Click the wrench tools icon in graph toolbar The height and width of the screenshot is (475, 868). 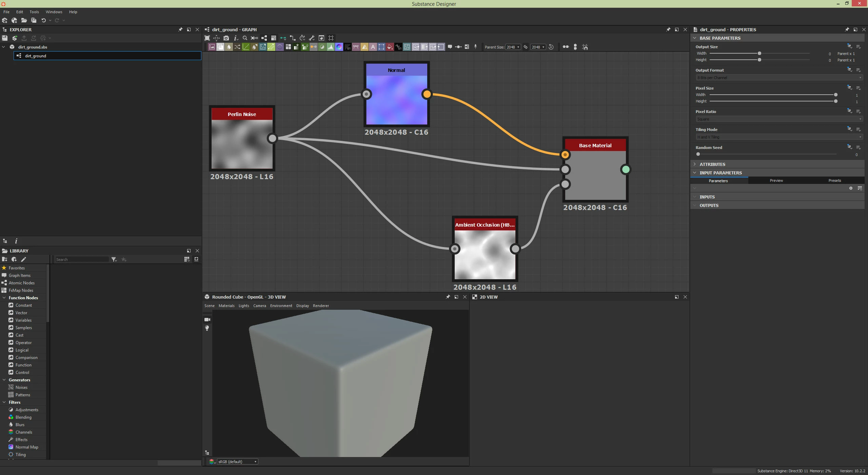(312, 38)
